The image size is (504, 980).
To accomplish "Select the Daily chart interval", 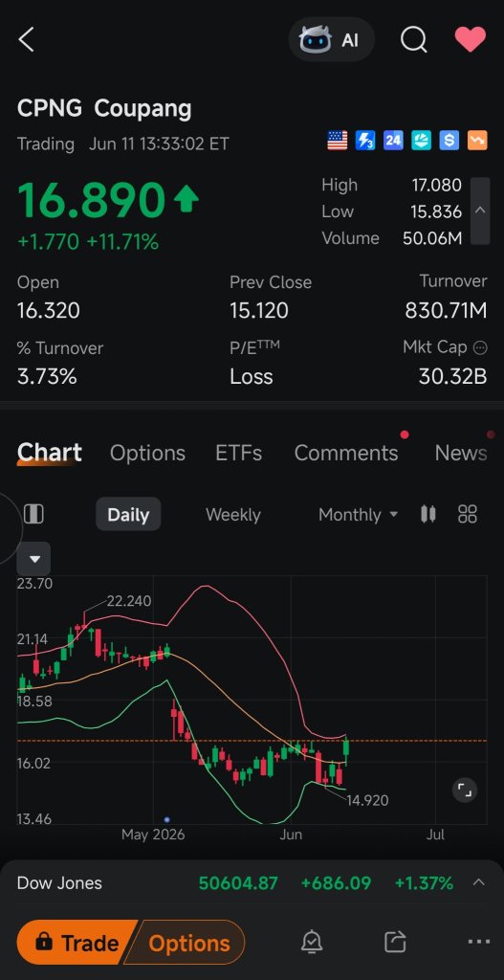I will (x=128, y=514).
